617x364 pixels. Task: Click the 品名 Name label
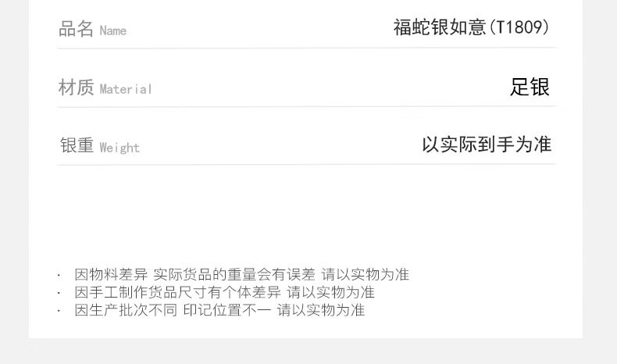click(x=92, y=29)
